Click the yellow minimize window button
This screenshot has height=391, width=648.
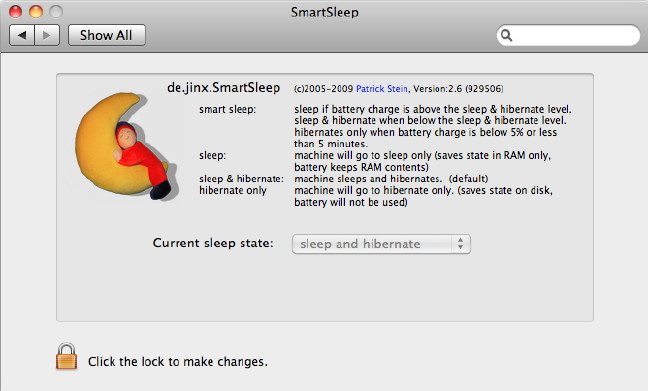pyautogui.click(x=36, y=11)
